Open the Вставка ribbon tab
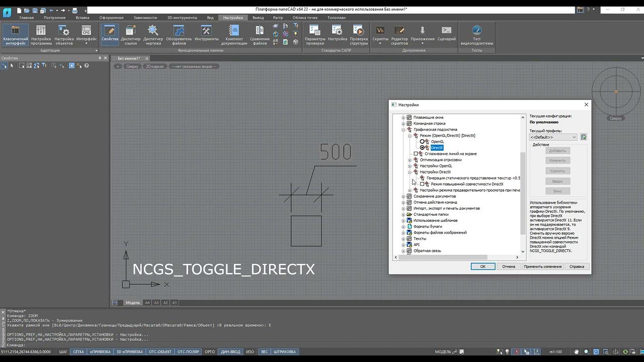This screenshot has height=362, width=644. pos(83,18)
